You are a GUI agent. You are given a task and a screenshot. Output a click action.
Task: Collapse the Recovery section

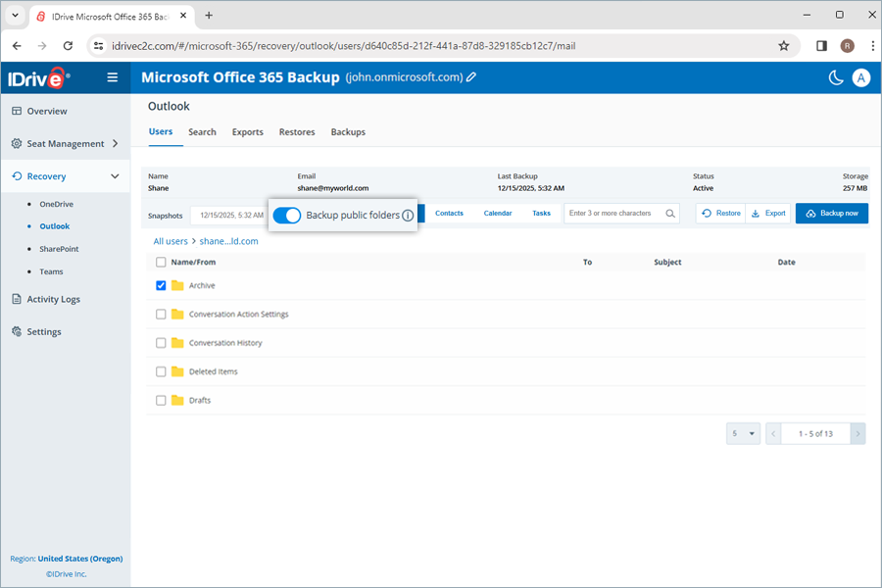[x=116, y=175]
